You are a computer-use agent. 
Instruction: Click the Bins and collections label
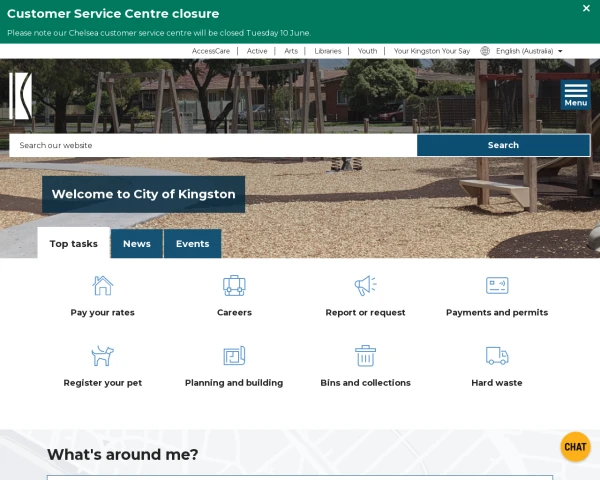(x=365, y=383)
